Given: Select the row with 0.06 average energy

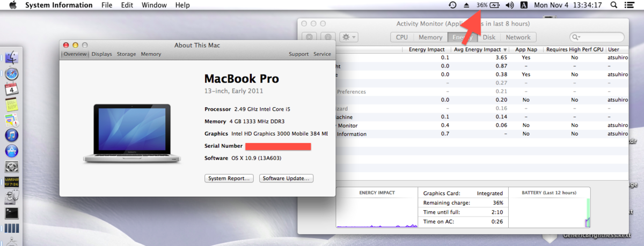Looking at the screenshot, I should 482,125.
